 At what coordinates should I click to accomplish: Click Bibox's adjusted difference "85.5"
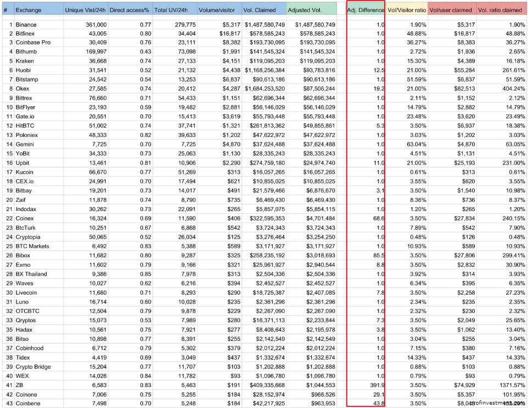click(379, 255)
